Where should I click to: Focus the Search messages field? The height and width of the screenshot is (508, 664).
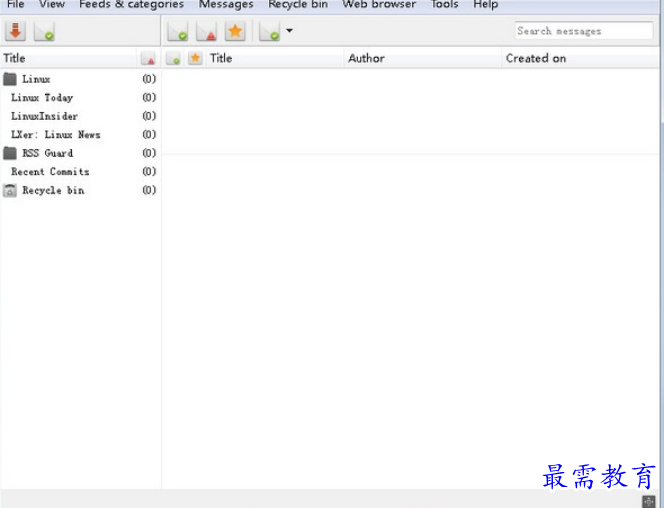point(584,31)
